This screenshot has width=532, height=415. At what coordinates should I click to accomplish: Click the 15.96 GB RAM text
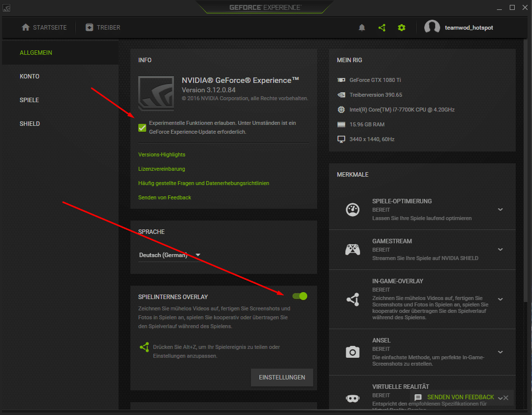(x=367, y=124)
